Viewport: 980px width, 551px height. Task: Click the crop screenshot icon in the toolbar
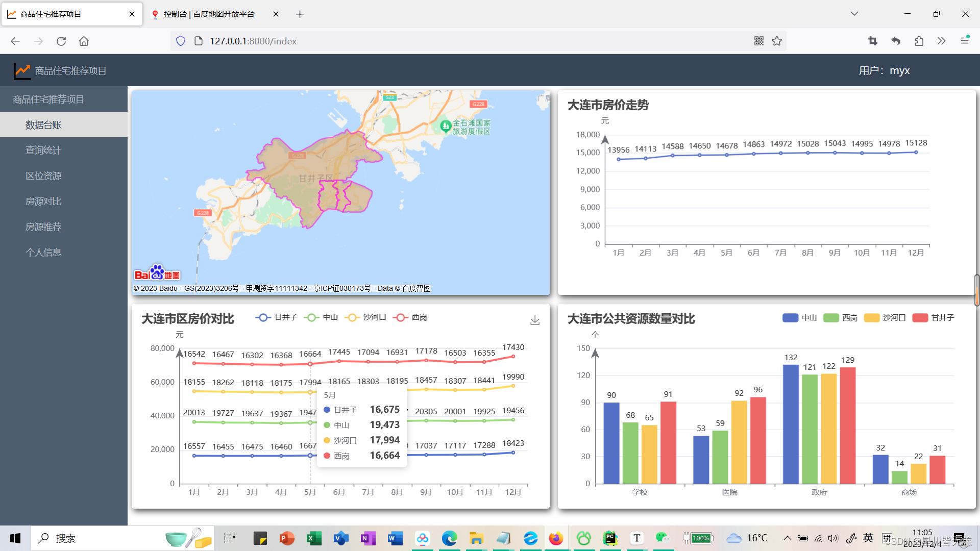click(873, 41)
